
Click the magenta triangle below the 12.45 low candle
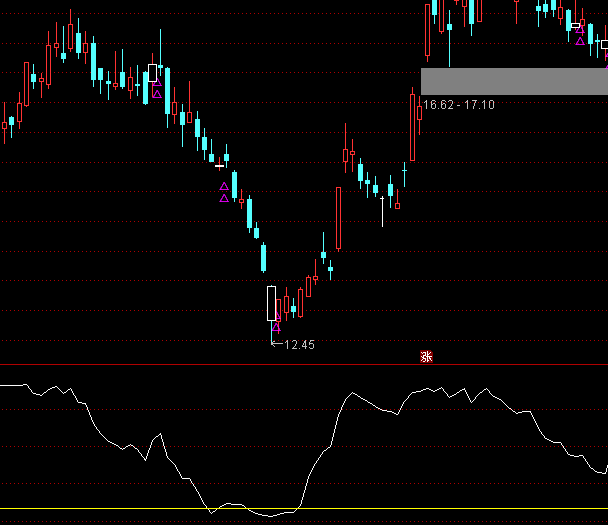point(276,327)
